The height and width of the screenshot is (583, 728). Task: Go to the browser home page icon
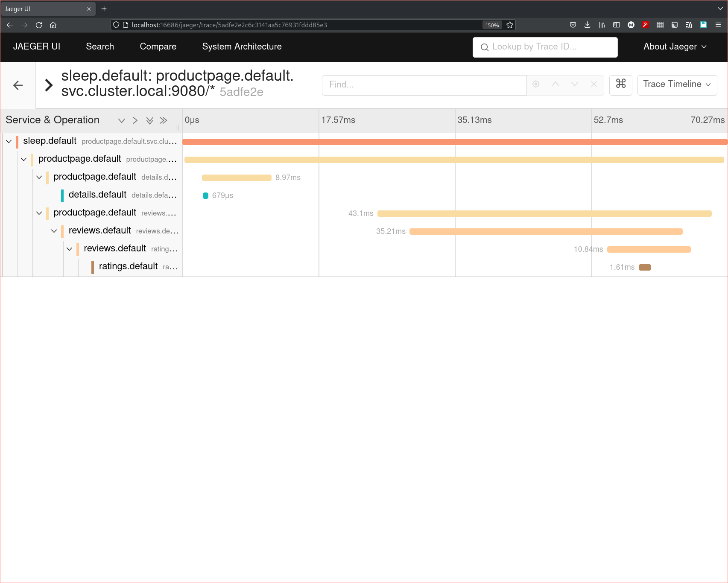tap(53, 25)
